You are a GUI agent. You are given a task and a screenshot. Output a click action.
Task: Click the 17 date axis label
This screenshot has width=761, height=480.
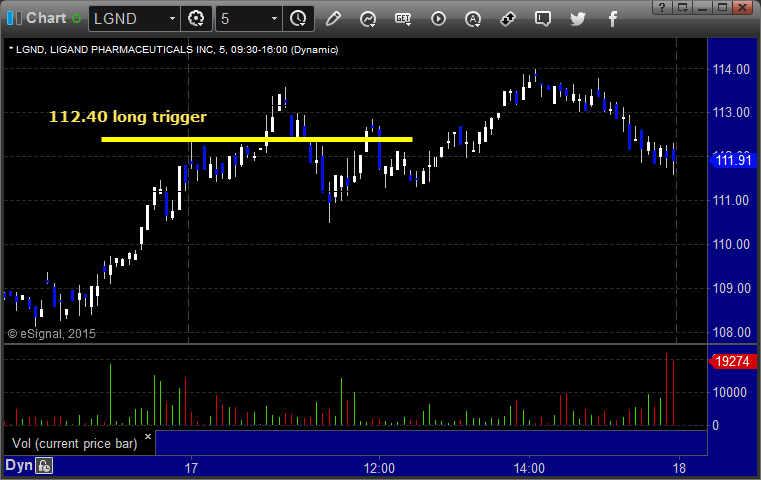pos(191,468)
